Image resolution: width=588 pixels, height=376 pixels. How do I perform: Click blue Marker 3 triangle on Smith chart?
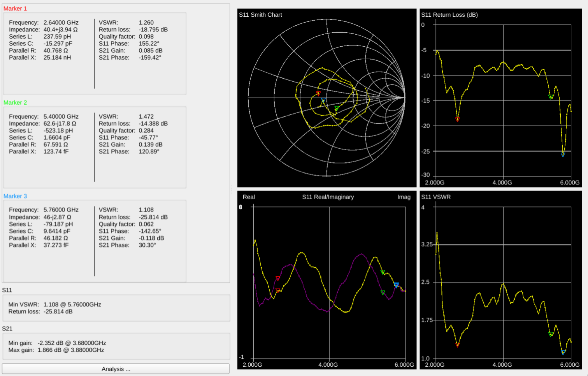click(323, 100)
